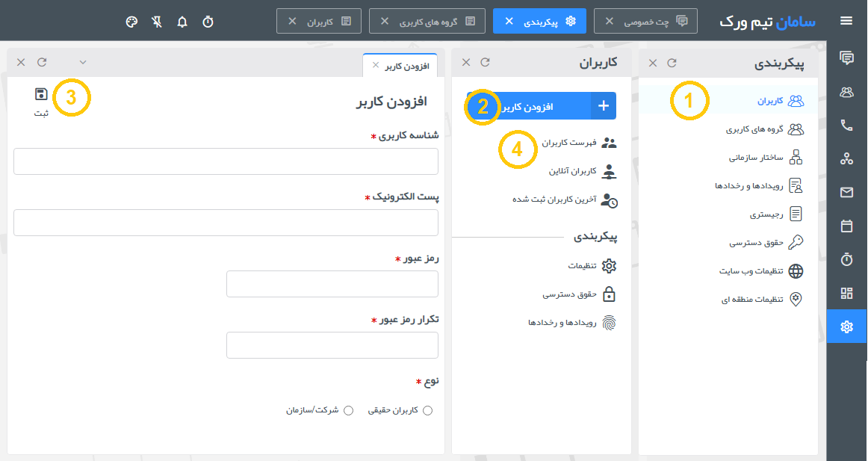This screenshot has width=868, height=461.
Task: Open the theme palette icon
Action: tap(131, 22)
